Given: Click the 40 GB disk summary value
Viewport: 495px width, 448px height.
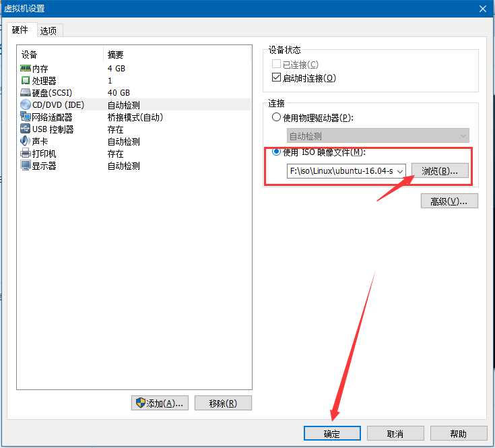Looking at the screenshot, I should pyautogui.click(x=119, y=92).
